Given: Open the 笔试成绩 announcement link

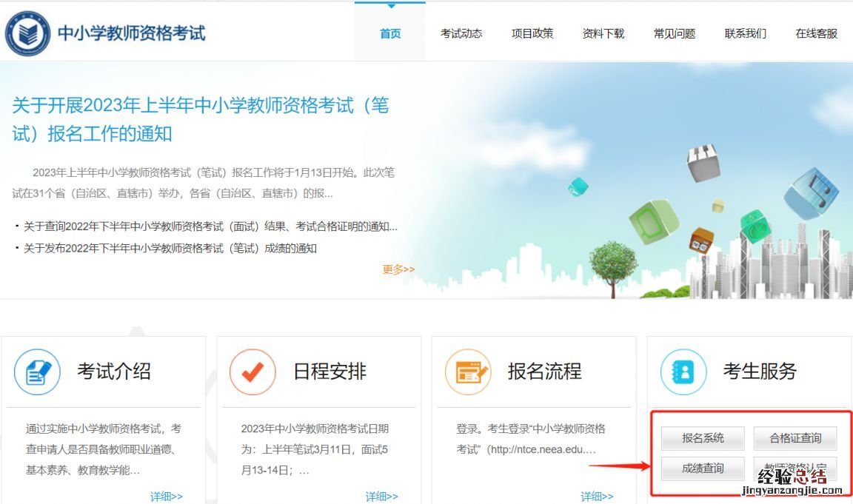Looking at the screenshot, I should pyautogui.click(x=170, y=249).
